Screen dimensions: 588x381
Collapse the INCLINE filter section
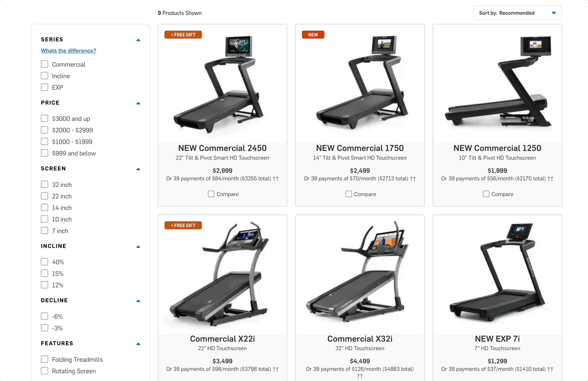click(x=138, y=247)
